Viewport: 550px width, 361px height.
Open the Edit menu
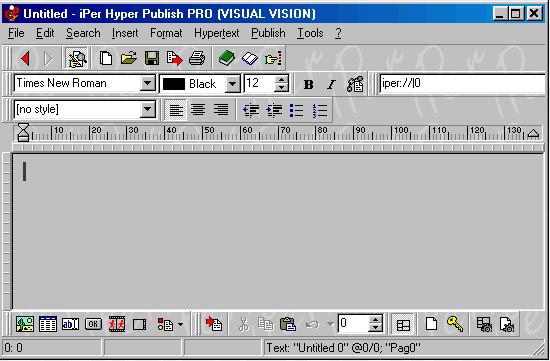pyautogui.click(x=45, y=33)
